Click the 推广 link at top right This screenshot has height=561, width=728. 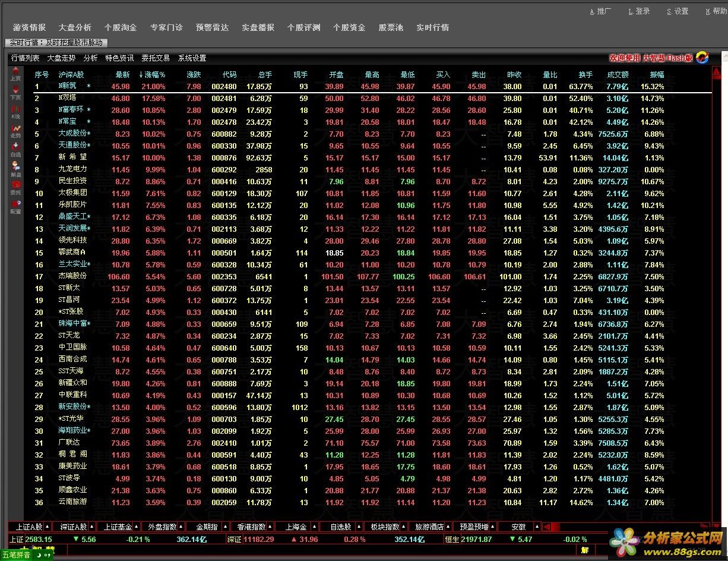coord(601,11)
